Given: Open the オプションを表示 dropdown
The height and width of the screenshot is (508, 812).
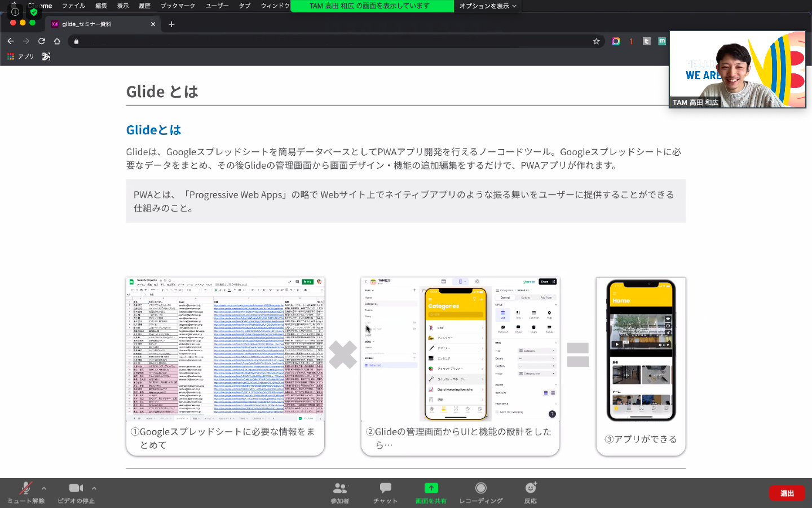Looking at the screenshot, I should pyautogui.click(x=488, y=6).
